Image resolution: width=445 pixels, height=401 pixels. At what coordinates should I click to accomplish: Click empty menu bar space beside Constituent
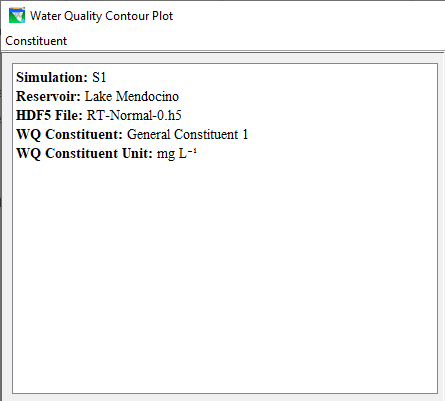tap(255, 41)
